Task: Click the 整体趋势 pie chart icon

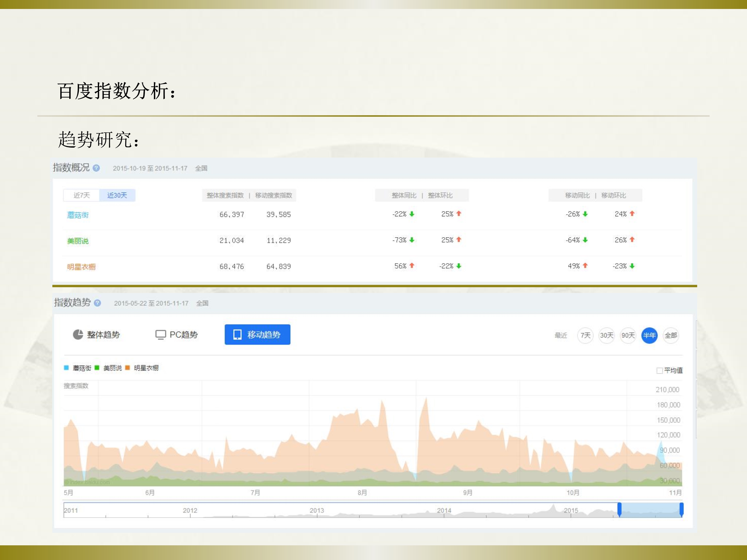Action: point(78,335)
